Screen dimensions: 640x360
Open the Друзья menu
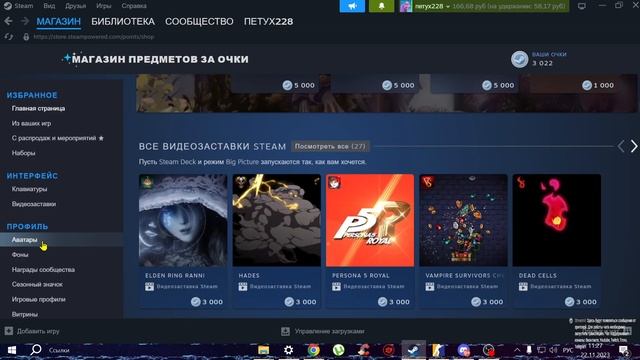pos(76,6)
